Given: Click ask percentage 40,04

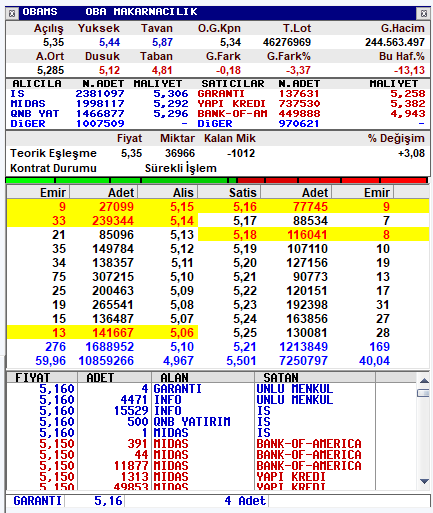Looking at the screenshot, I should (374, 361).
